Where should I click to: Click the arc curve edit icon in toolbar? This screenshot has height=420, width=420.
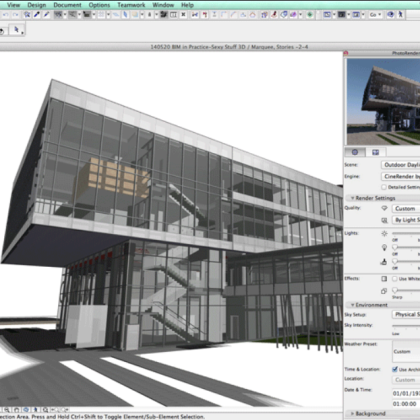coord(233,15)
